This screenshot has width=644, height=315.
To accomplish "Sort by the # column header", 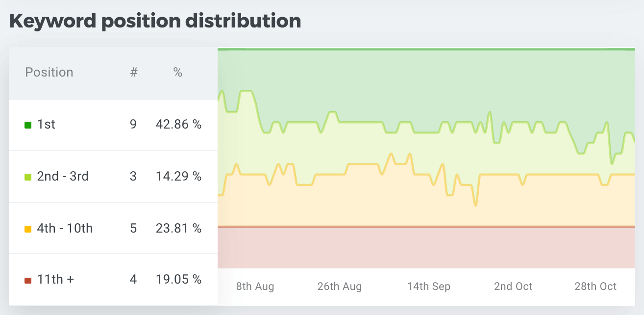I will click(133, 73).
